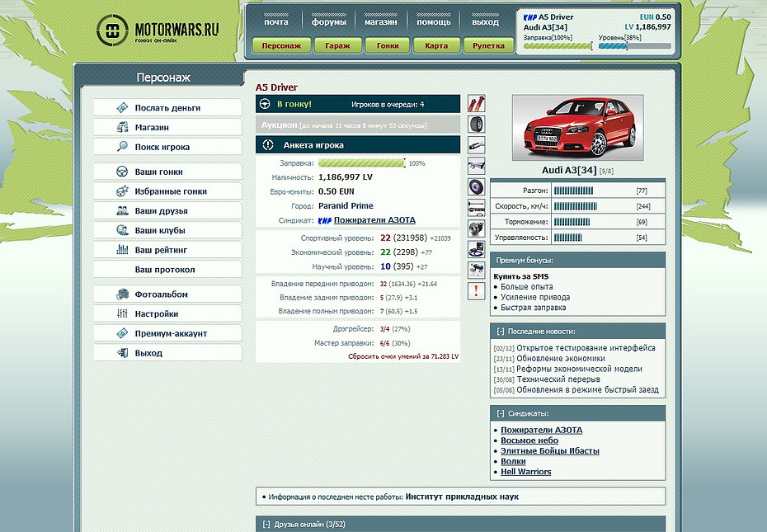Click the globe icon beside Ваши клубы
This screenshot has width=767, height=532.
pos(122,230)
